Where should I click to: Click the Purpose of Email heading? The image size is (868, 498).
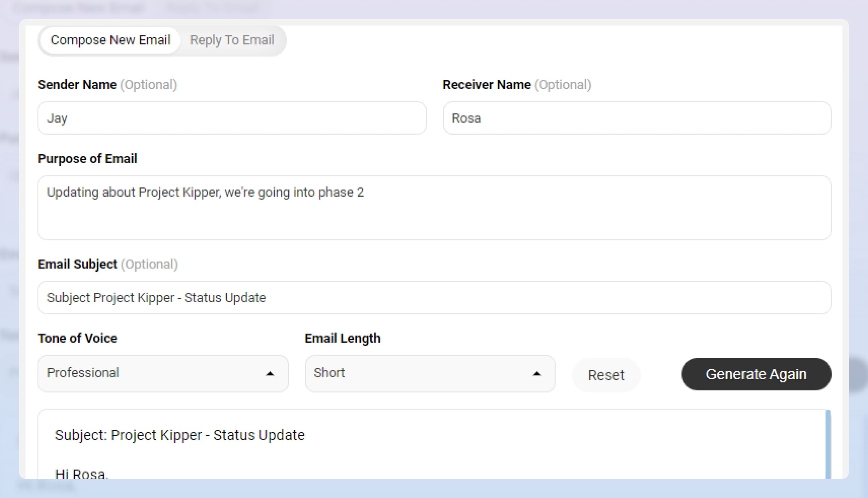87,158
